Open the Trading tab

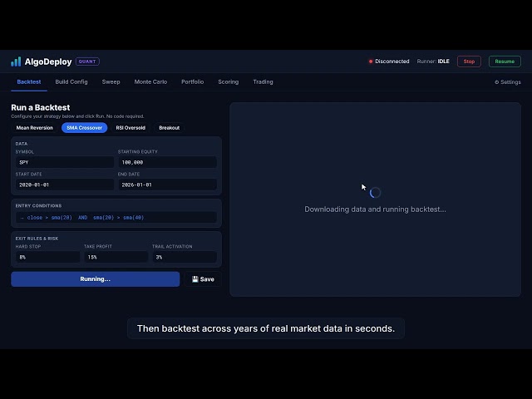tap(263, 81)
